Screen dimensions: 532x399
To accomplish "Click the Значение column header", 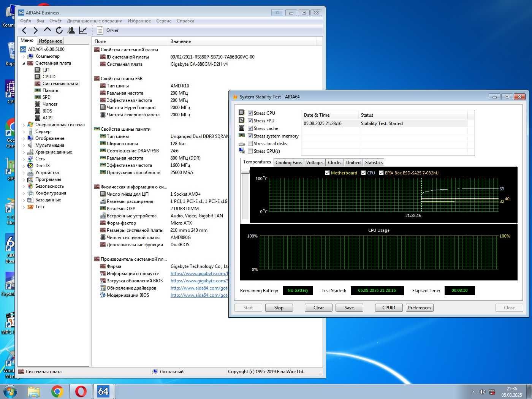I will click(242, 41).
